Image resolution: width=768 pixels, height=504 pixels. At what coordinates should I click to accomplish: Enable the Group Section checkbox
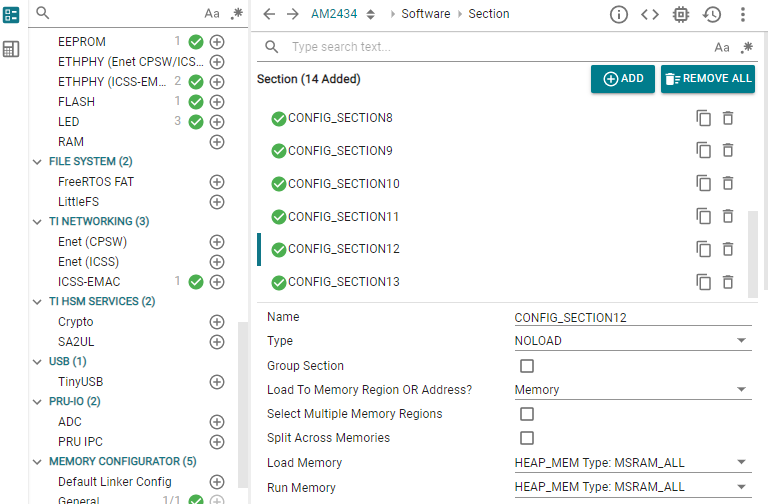coord(527,366)
